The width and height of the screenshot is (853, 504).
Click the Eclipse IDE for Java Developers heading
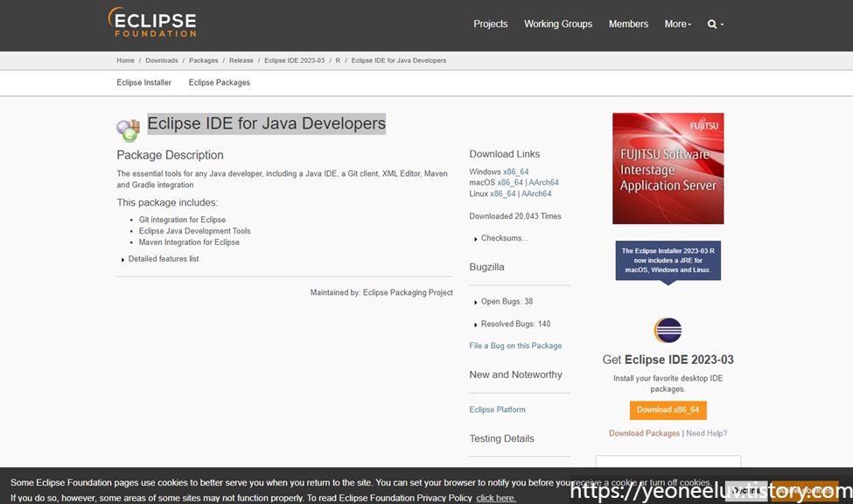[x=267, y=123]
